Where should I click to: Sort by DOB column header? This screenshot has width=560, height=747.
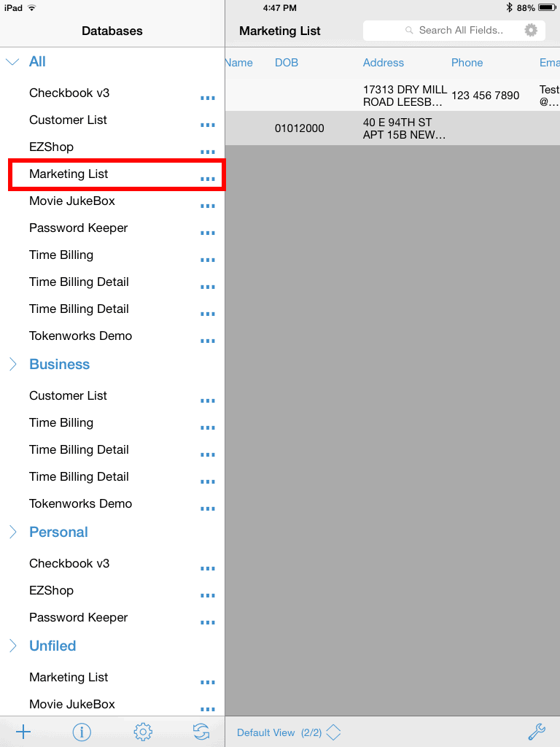click(286, 63)
